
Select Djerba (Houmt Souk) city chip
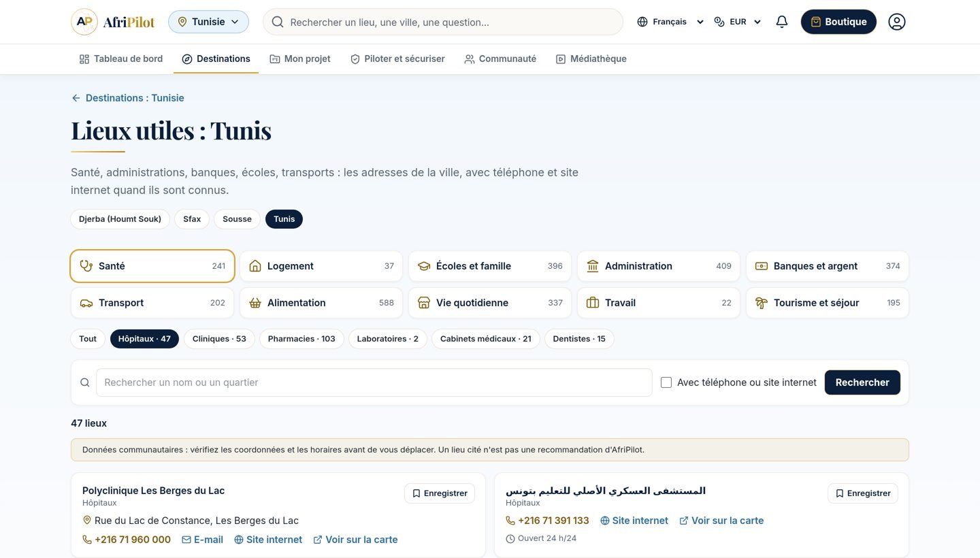(x=120, y=219)
